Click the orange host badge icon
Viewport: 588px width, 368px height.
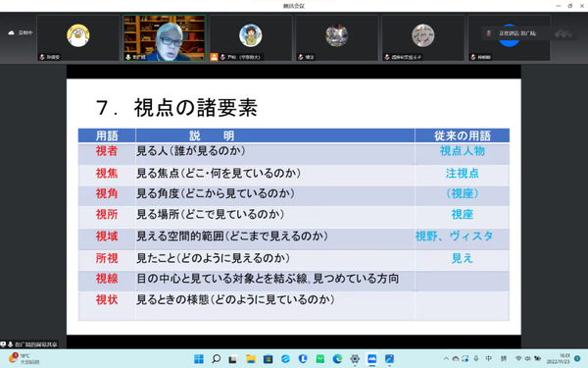point(214,57)
